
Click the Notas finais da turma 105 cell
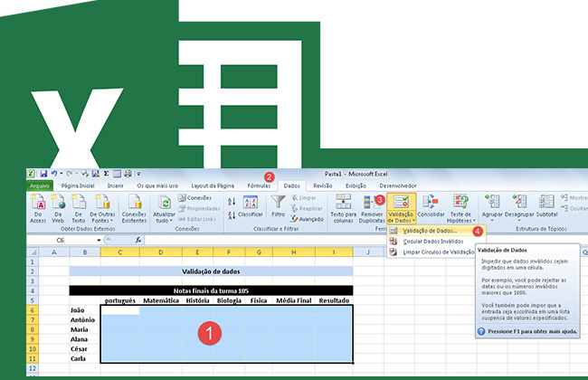(x=211, y=290)
